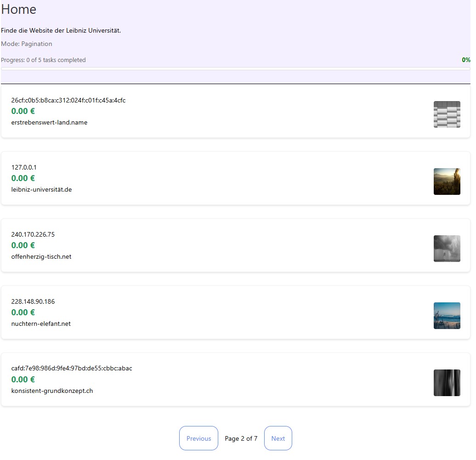Click IPv6 address starting with 26cf:c0b5
This screenshot has width=476, height=460.
pyautogui.click(x=68, y=100)
